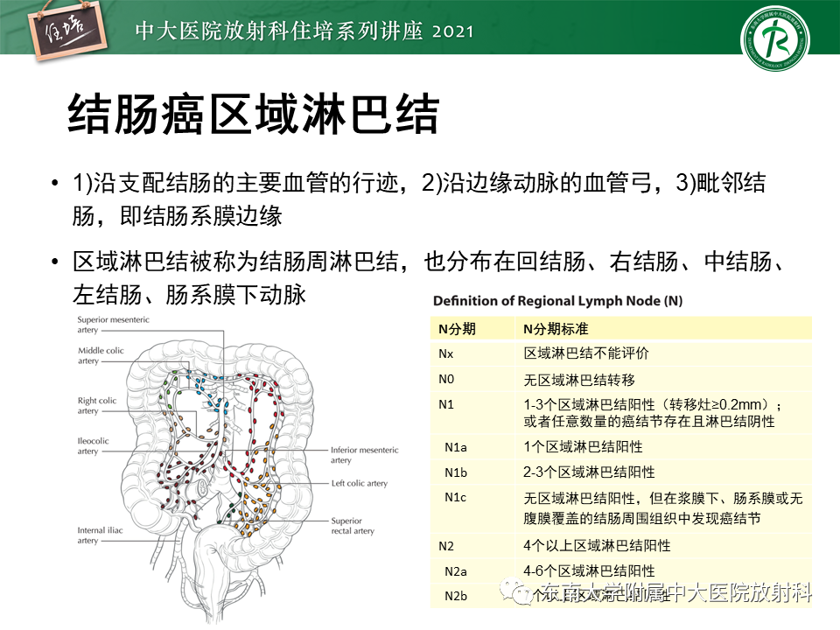Click the cell 2-3个区域淋巴结阳性
This screenshot has height=630, width=840.
tap(589, 472)
